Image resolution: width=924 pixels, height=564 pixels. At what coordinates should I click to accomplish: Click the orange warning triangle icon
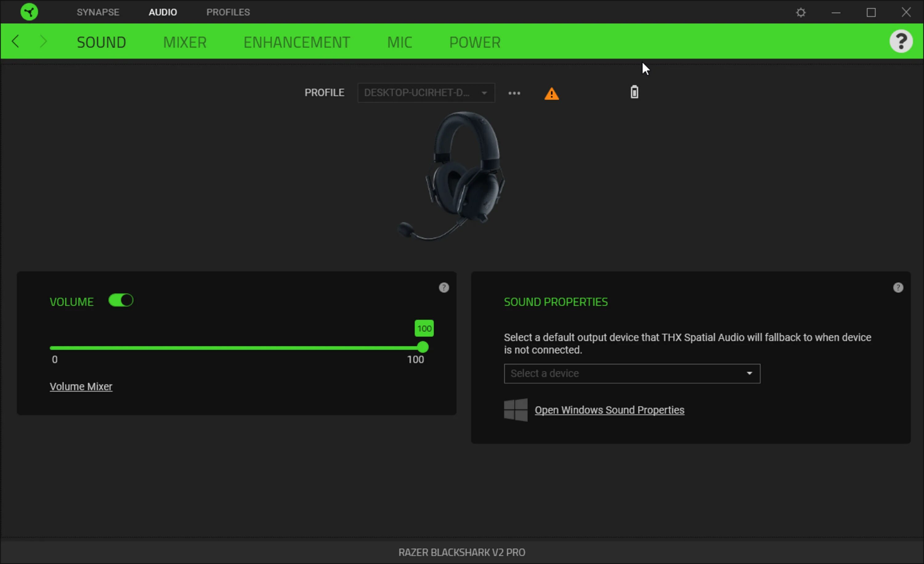coord(551,93)
